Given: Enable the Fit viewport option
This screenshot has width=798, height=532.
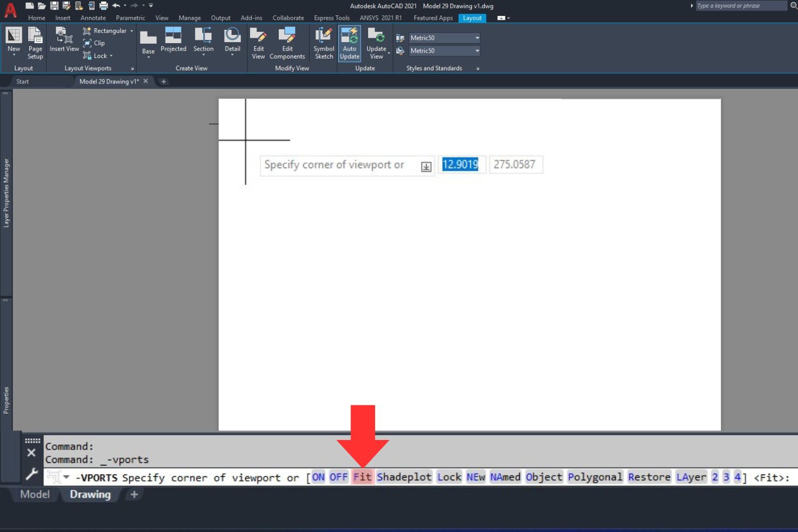Looking at the screenshot, I should tap(362, 477).
